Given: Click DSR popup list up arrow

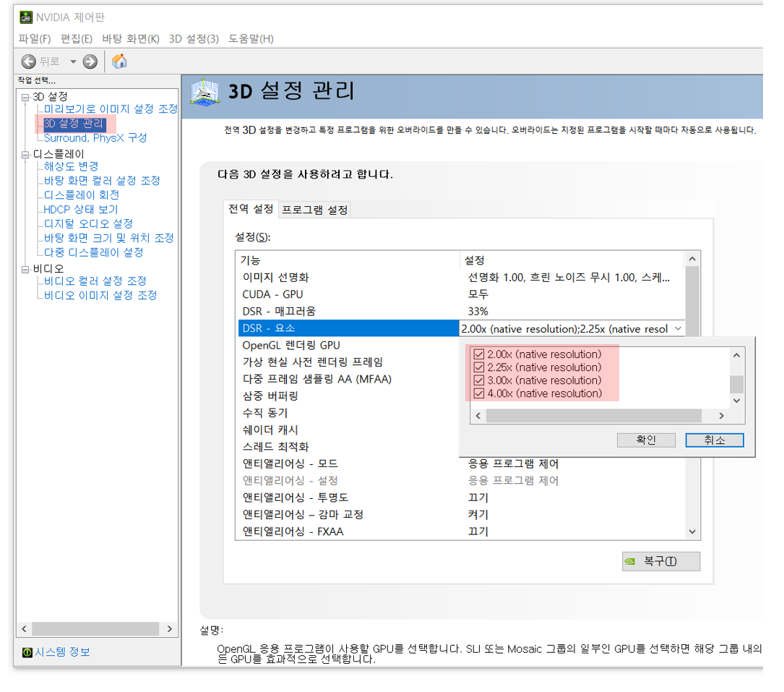Looking at the screenshot, I should [736, 356].
